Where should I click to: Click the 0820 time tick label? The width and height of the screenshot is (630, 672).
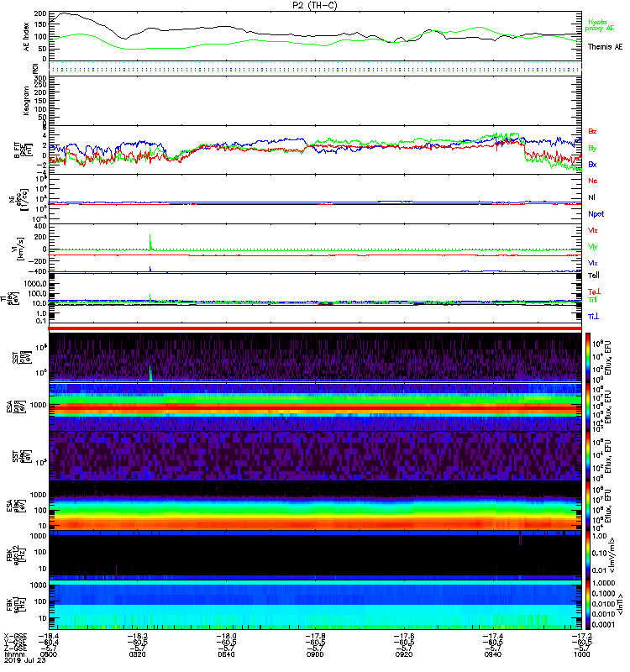[x=137, y=654]
